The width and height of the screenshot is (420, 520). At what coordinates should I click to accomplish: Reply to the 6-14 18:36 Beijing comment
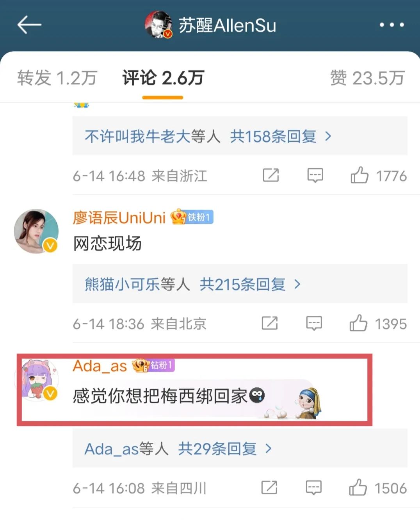314,323
